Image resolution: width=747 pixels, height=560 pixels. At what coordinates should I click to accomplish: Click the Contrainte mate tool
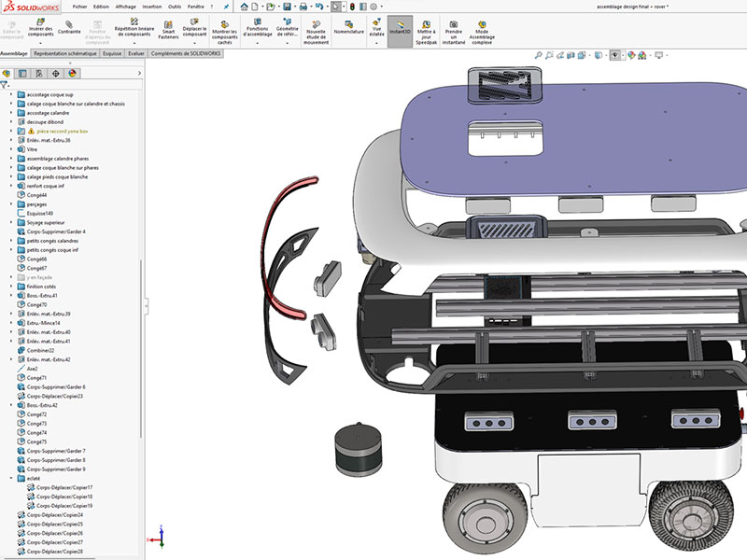tap(69, 28)
